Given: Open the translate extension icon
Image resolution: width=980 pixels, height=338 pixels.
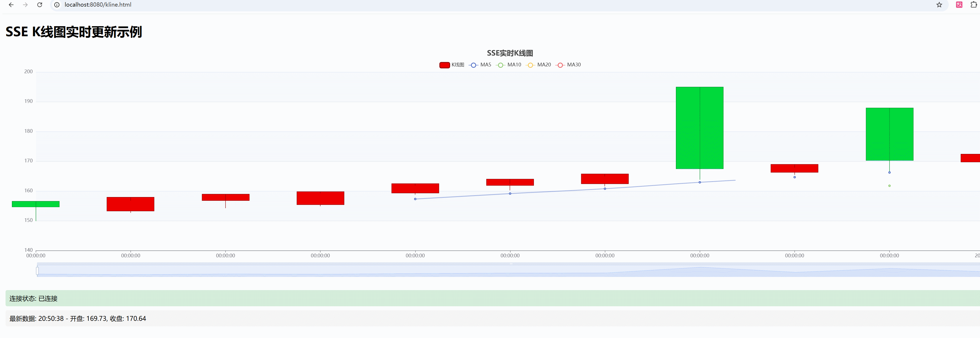Looking at the screenshot, I should click(959, 5).
